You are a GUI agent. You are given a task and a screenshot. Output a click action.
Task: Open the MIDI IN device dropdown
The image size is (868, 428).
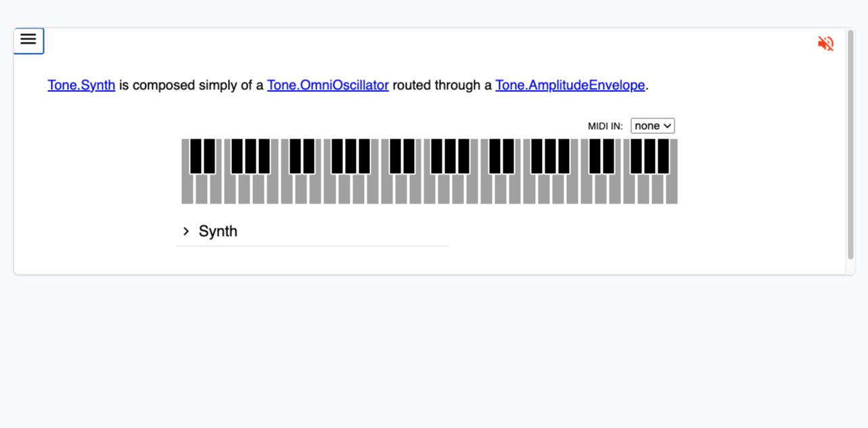pyautogui.click(x=652, y=126)
